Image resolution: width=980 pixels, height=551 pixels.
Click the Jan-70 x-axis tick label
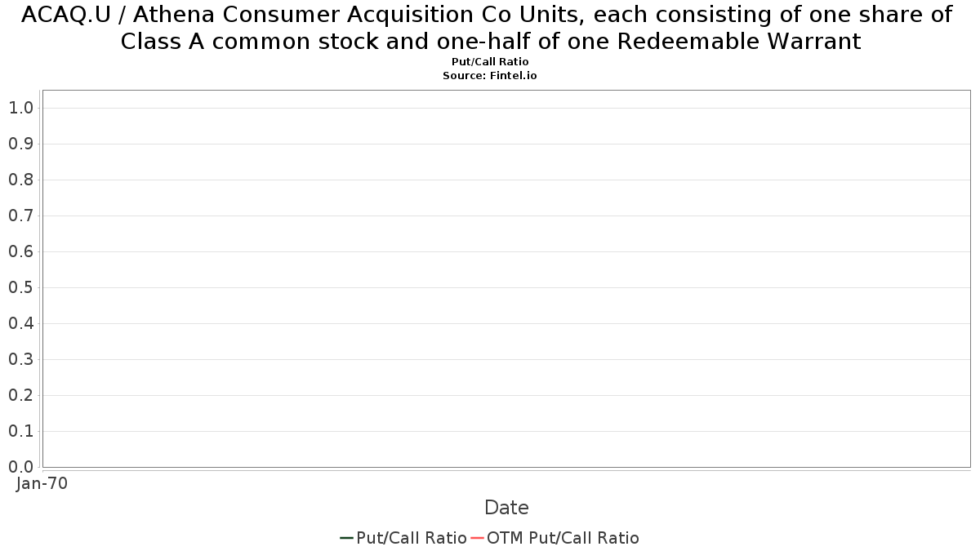(42, 483)
